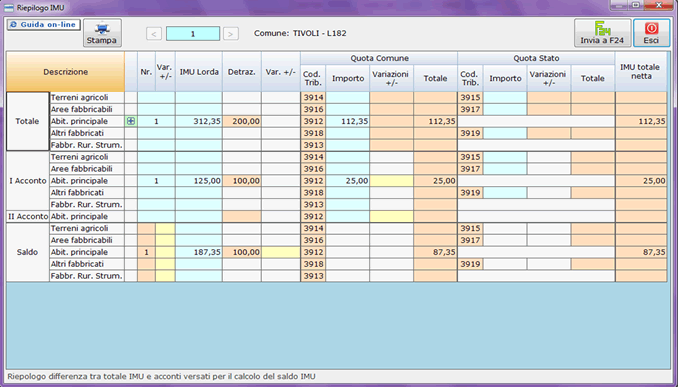
Task: Click yellow Variazioni field in II Acconto row
Action: point(391,216)
